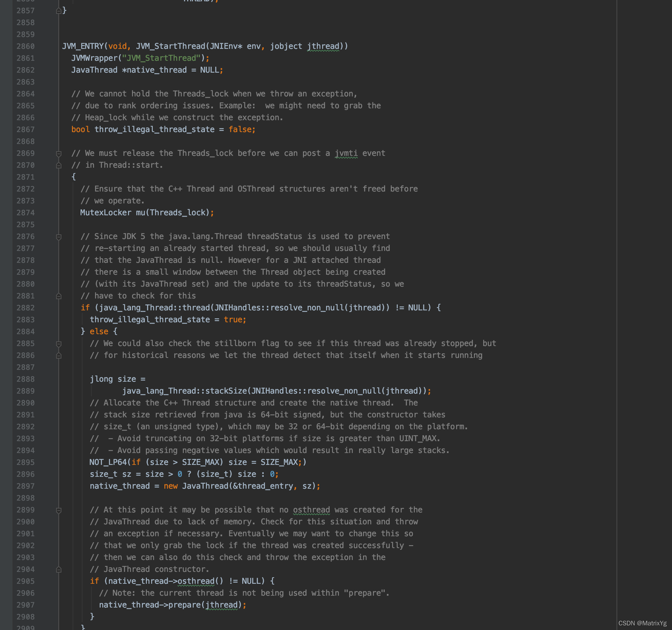Screen dimensions: 672x630
Task: Click fold end marker at line 2886
Action: [x=58, y=355]
